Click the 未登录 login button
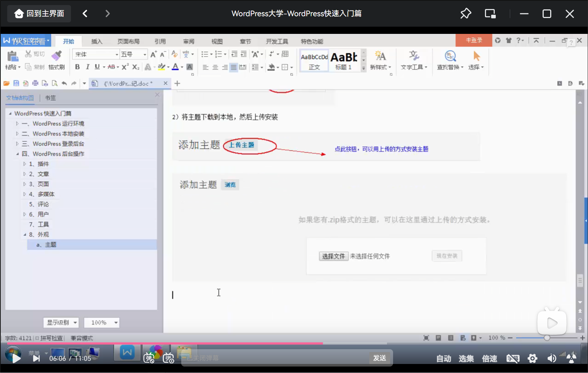This screenshot has height=373, width=588. click(474, 40)
